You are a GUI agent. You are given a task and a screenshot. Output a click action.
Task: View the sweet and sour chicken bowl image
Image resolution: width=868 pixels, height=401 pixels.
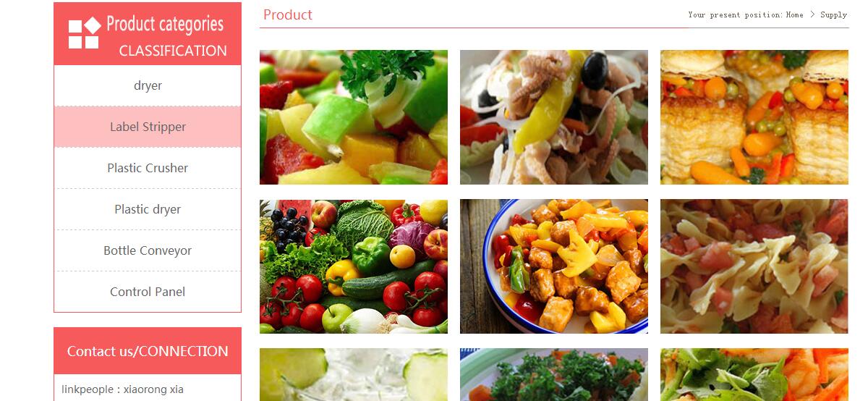pyautogui.click(x=554, y=266)
